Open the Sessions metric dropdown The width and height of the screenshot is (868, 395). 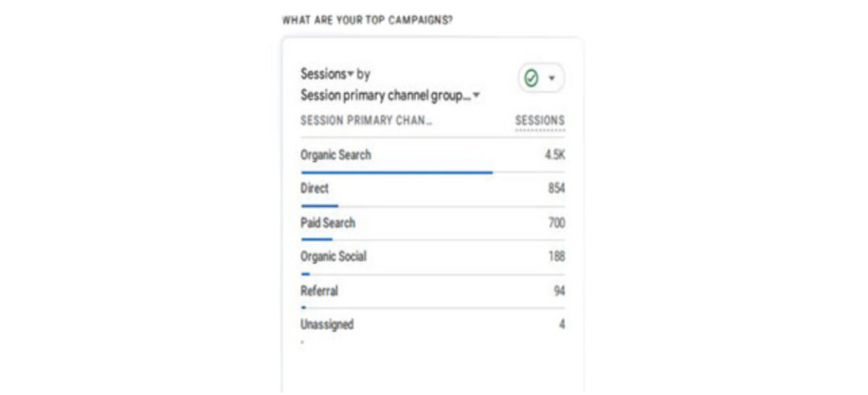(x=327, y=73)
